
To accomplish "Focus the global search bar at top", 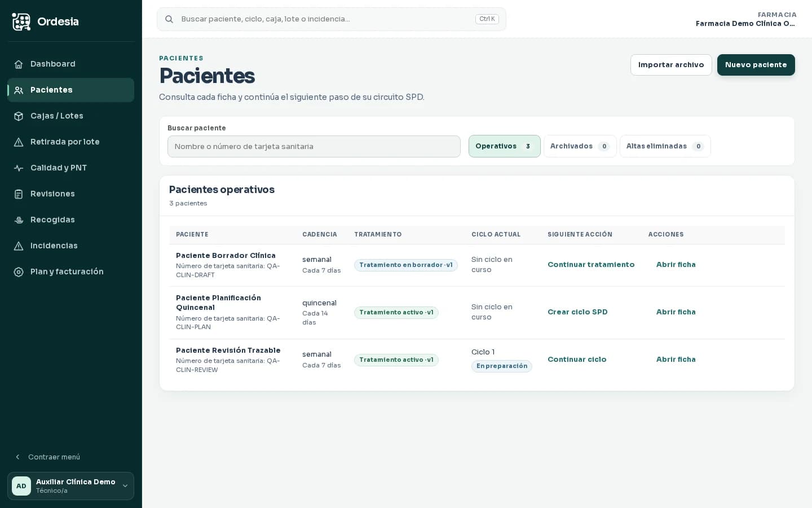I will (x=332, y=19).
